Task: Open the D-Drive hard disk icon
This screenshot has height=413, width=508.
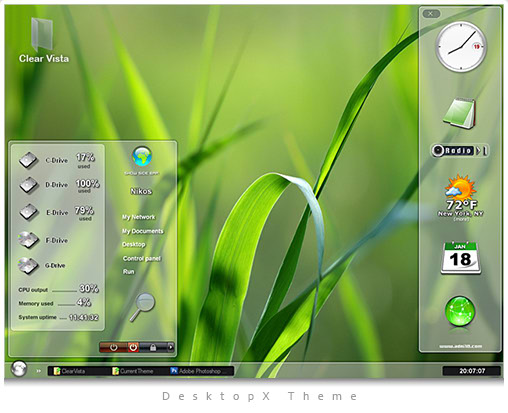Action: tap(28, 185)
